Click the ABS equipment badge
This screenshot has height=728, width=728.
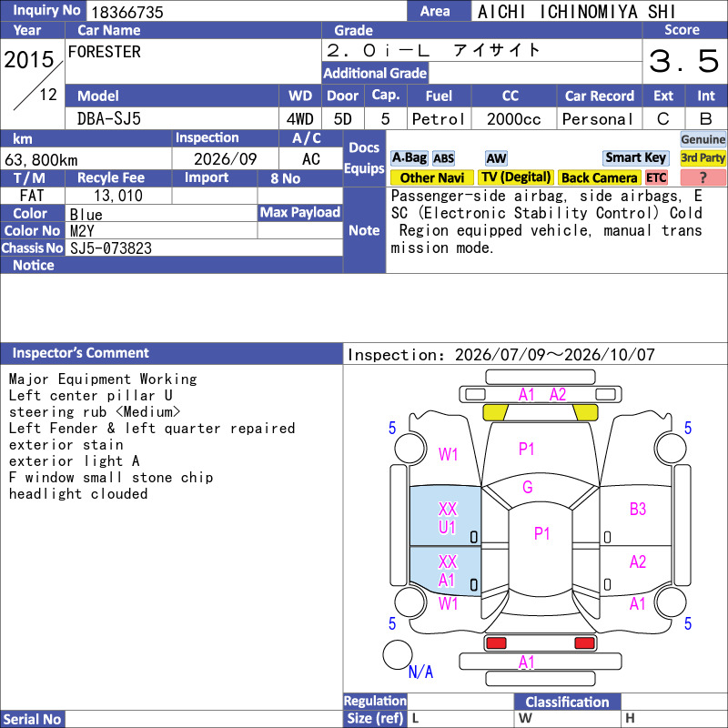pos(443,158)
